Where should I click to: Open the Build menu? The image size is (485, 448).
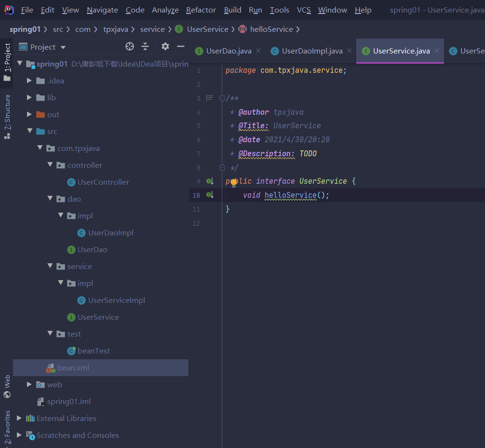click(232, 10)
